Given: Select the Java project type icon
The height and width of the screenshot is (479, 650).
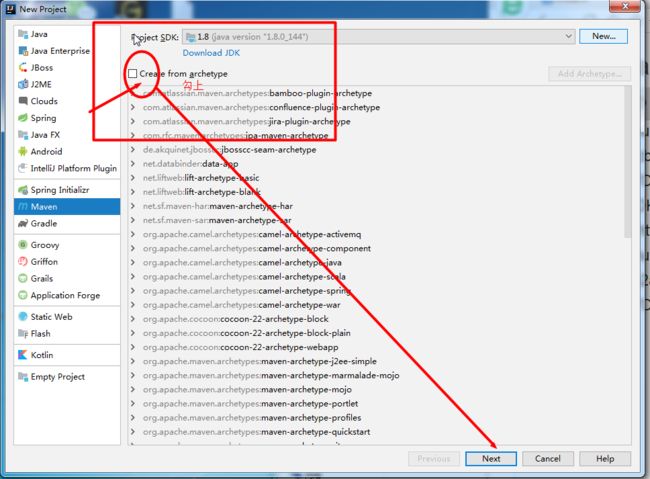Looking at the screenshot, I should [23, 34].
